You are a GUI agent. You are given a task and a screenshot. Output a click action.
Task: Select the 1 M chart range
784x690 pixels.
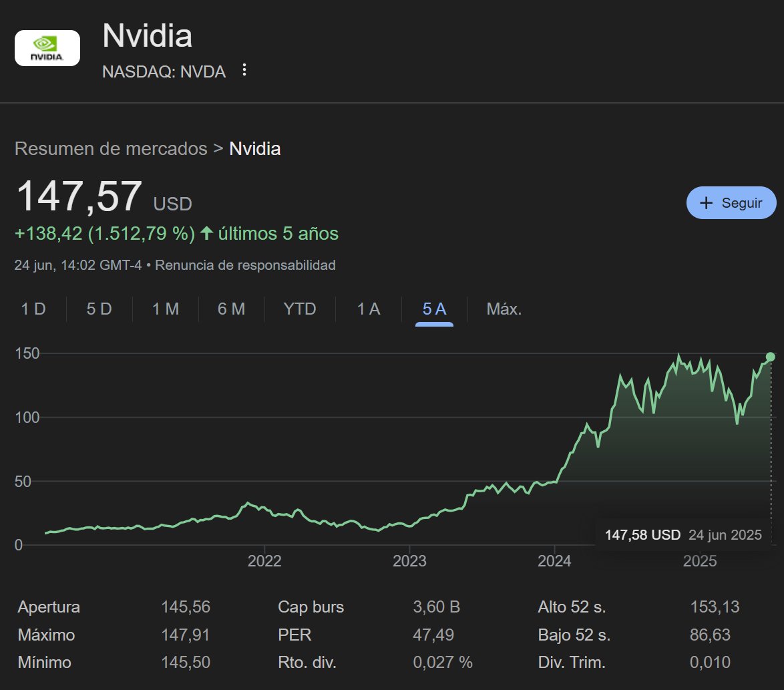coord(166,309)
